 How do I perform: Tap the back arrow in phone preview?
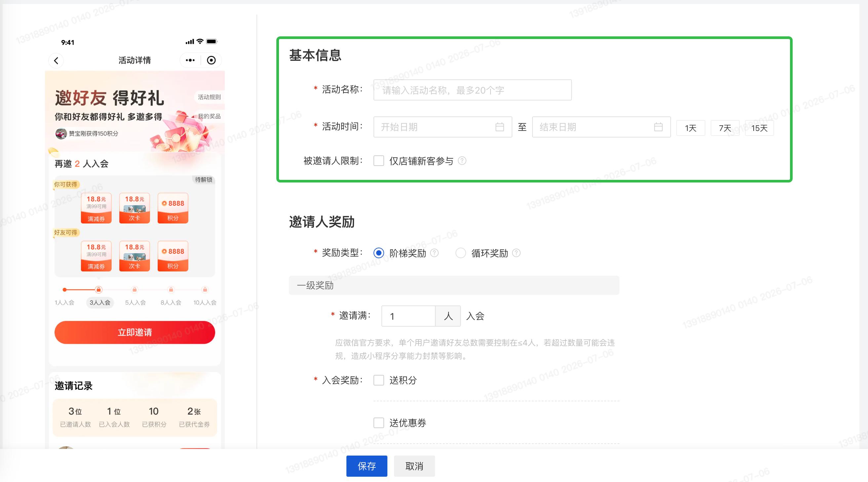[x=56, y=61]
